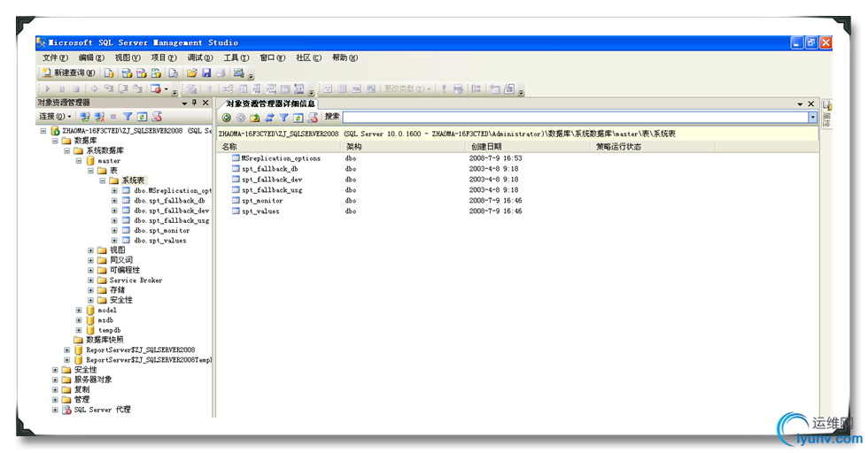Click the Forward arrow in details pane toolbar
Screen dimensions: 868x453
[x=241, y=118]
